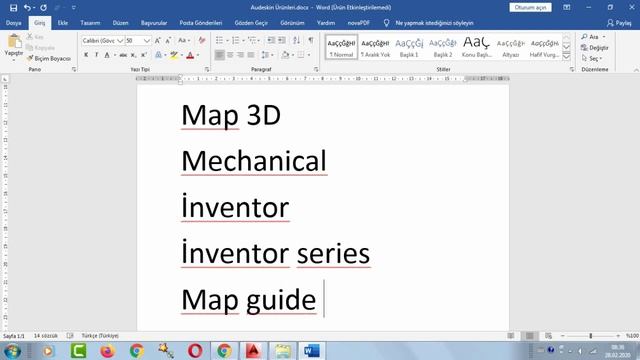Image resolution: width=640 pixels, height=360 pixels.
Task: Toggle align left paragraph button
Action: coord(220,55)
